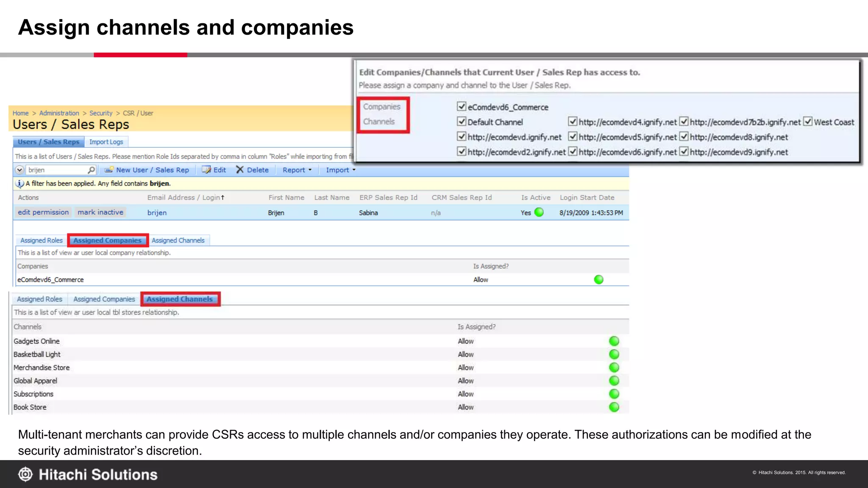This screenshot has width=868, height=488.
Task: Click the New User / Sales Rep button
Action: [x=147, y=170]
